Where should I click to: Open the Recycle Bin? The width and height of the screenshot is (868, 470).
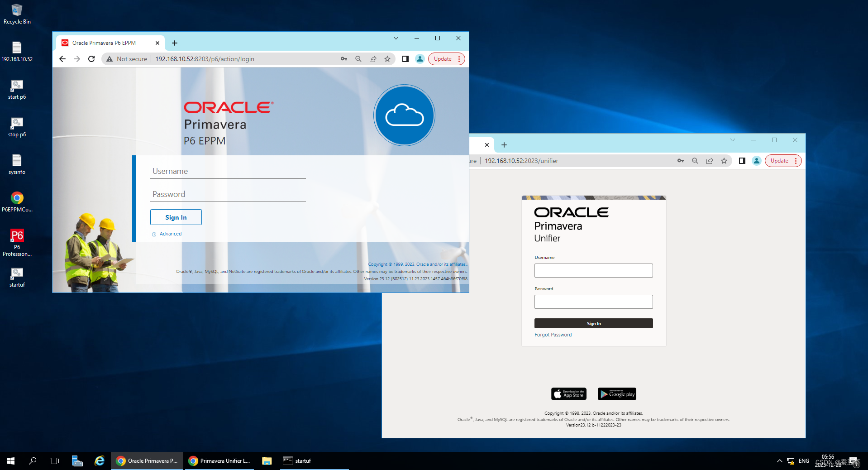tap(17, 11)
